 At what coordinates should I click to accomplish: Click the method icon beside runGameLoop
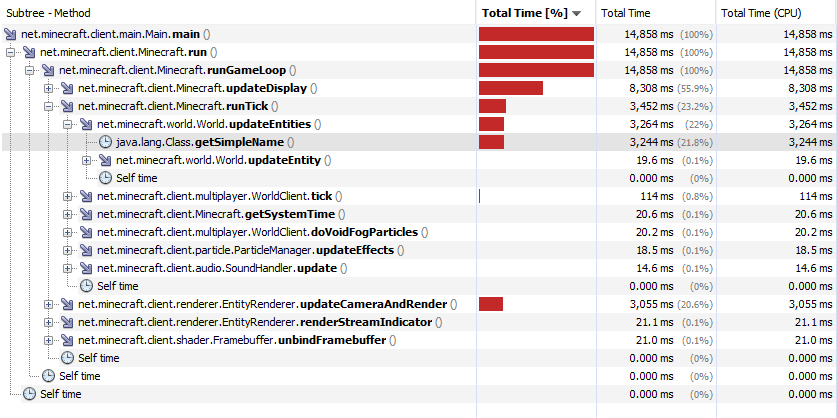48,70
